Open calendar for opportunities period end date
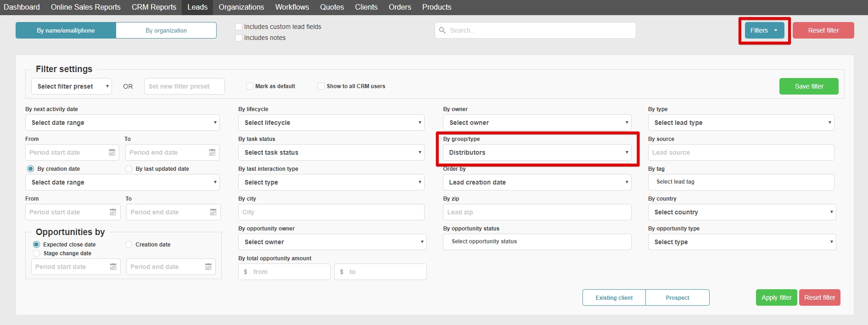The image size is (868, 325). pos(208,267)
